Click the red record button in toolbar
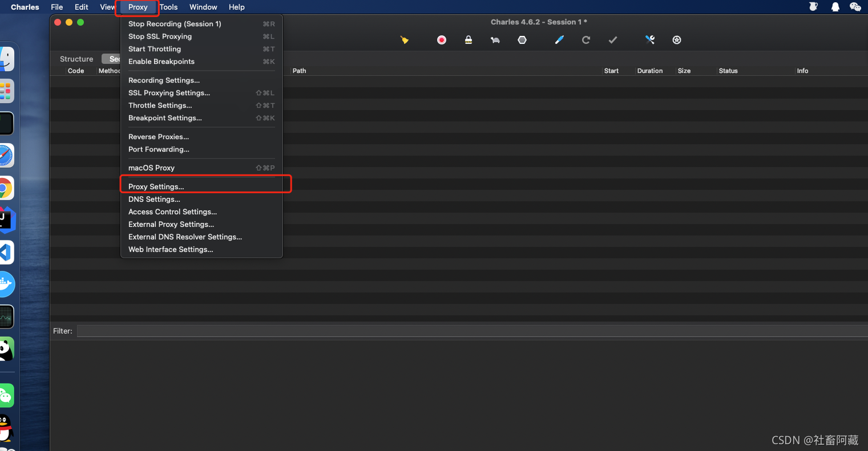Screen dimensions: 868x451 point(442,40)
